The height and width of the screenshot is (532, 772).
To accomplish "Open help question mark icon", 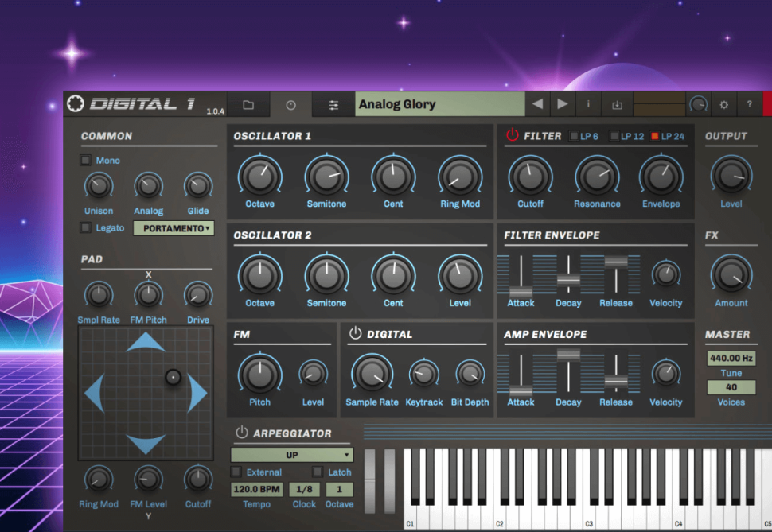I will (749, 104).
